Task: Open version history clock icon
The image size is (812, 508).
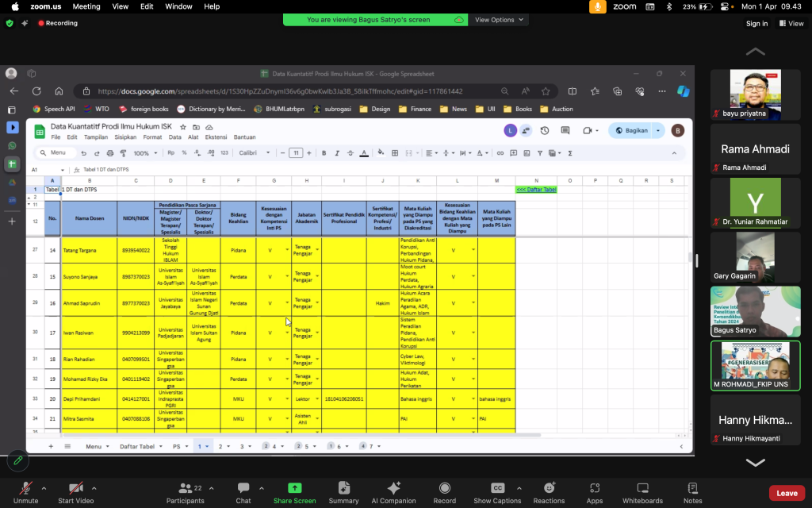Action: pyautogui.click(x=545, y=131)
